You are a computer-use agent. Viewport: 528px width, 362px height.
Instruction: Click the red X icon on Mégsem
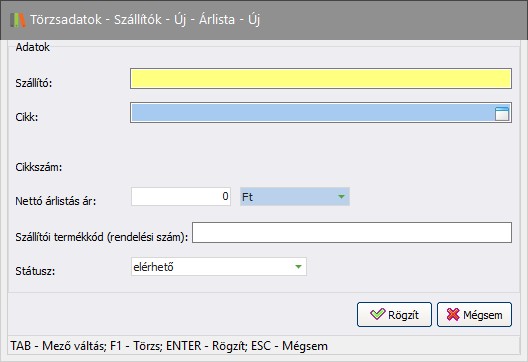pyautogui.click(x=453, y=315)
